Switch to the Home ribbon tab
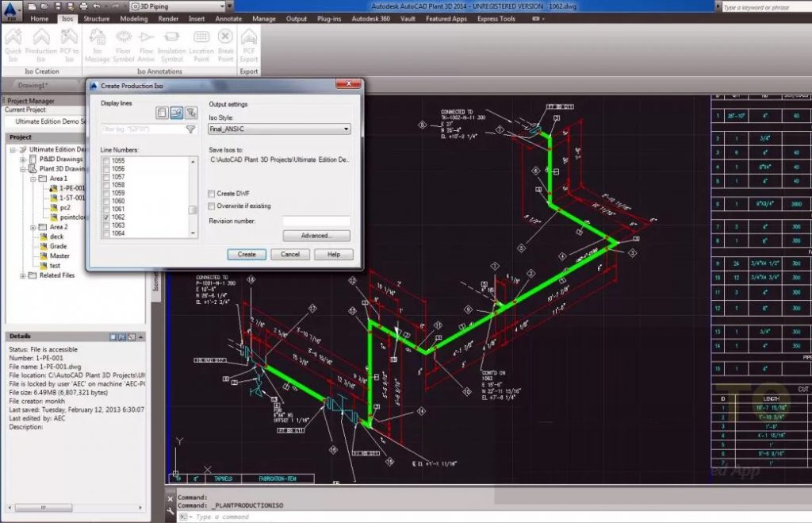The image size is (812, 523). [40, 19]
